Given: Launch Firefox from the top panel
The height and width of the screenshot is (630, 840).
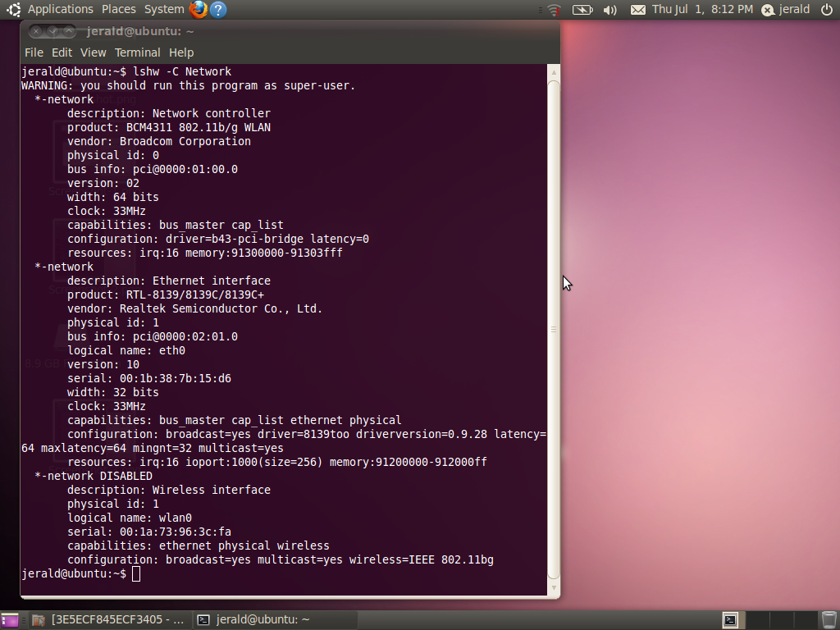Looking at the screenshot, I should pyautogui.click(x=199, y=10).
